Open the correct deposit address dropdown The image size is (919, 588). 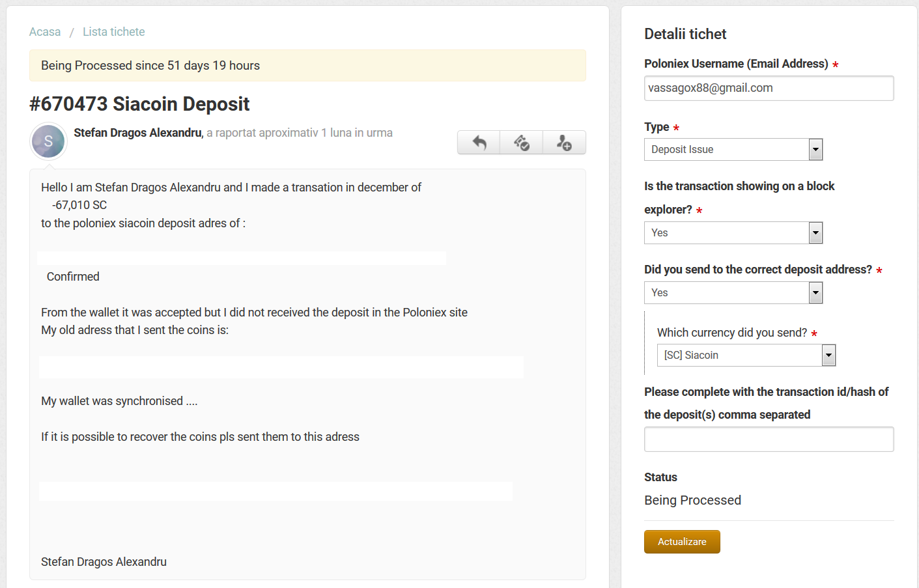733,293
